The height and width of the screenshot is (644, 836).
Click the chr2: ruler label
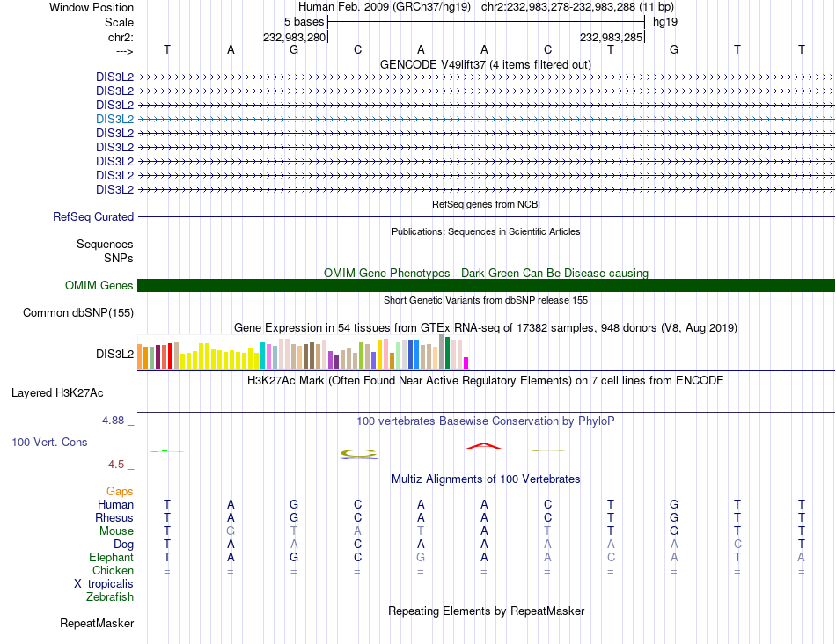point(121,37)
